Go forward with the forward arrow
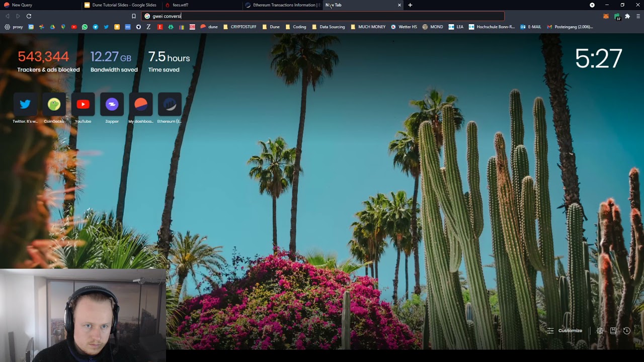Screen dimensions: 644x362 [x=18, y=16]
